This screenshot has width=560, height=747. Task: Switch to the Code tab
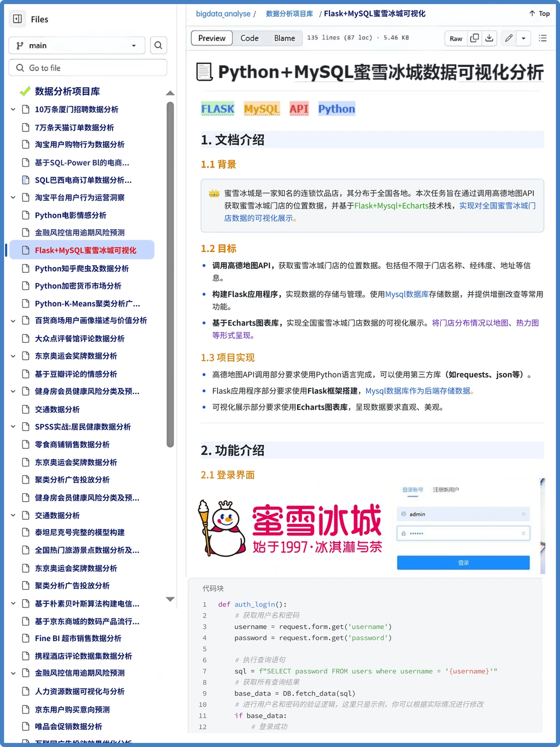[249, 38]
